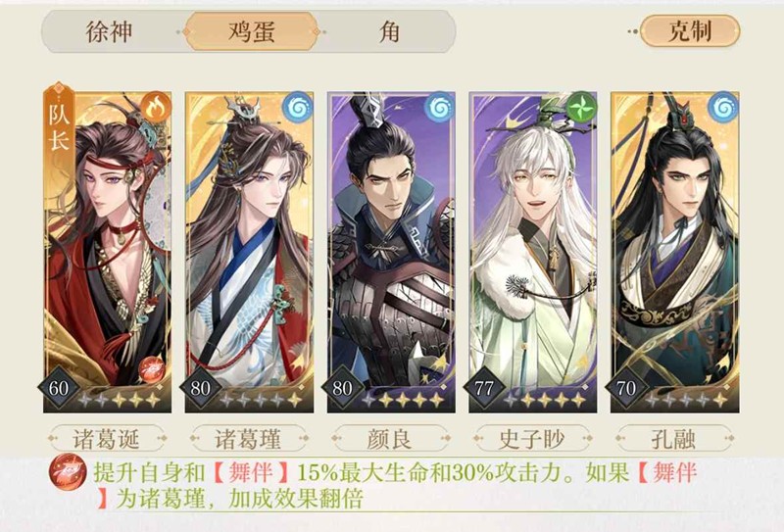The image size is (784, 532).
Task: Select the 鸡蛋 team tab
Action: click(252, 32)
